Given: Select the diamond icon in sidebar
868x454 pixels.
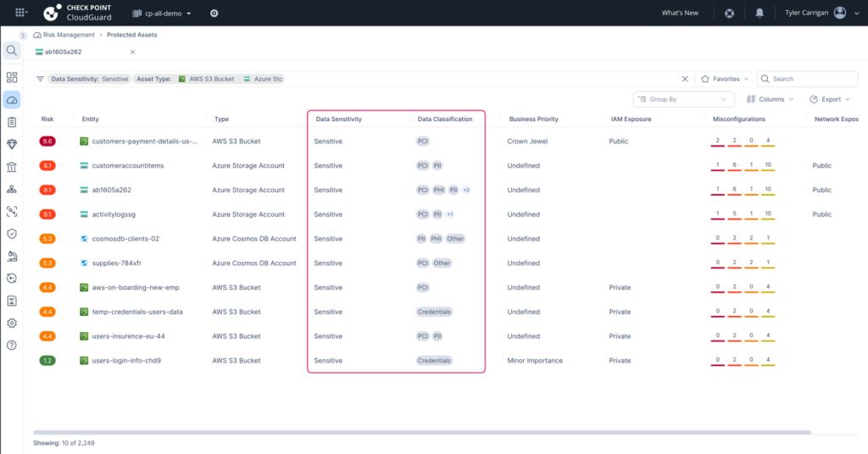Looking at the screenshot, I should 12,144.
